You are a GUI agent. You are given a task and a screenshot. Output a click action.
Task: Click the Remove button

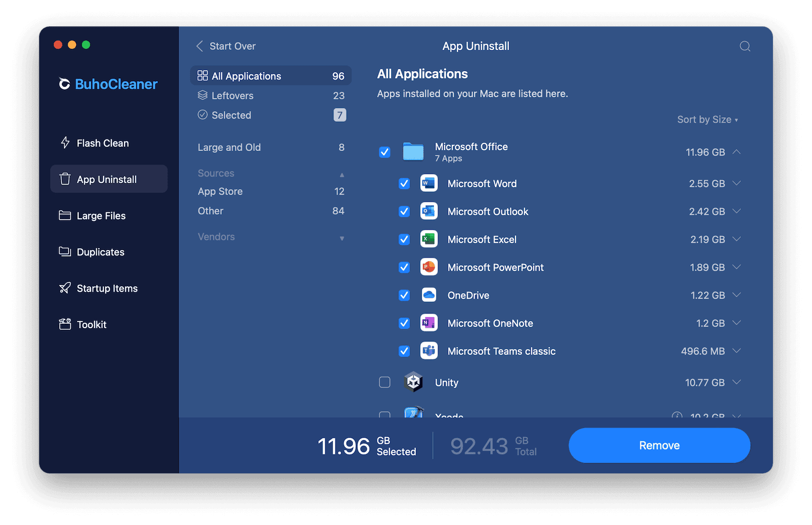tap(659, 445)
